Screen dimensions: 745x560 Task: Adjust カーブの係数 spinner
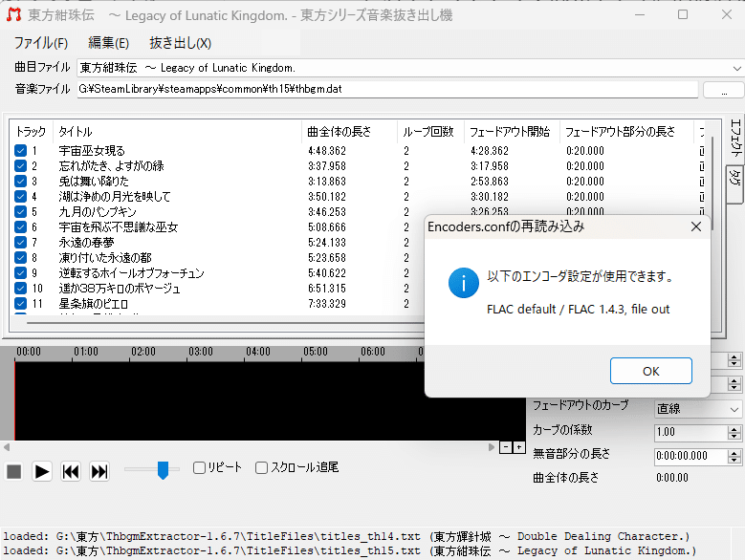pos(734,432)
